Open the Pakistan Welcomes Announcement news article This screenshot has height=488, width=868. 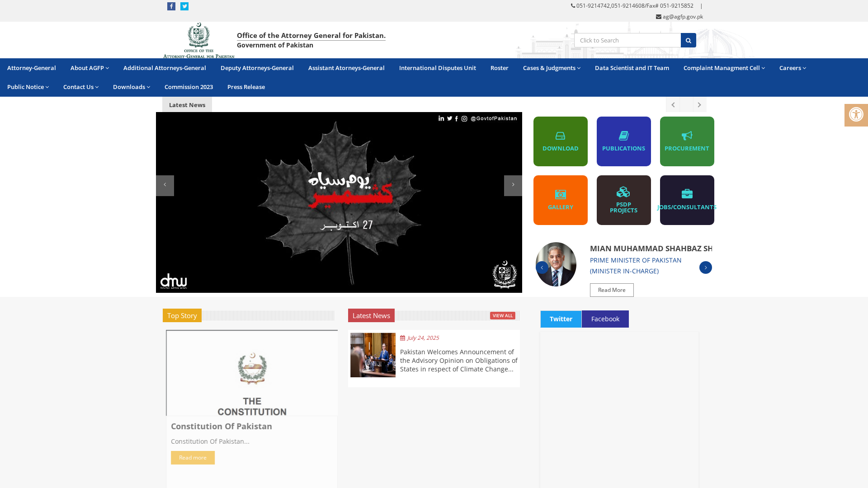click(x=458, y=361)
